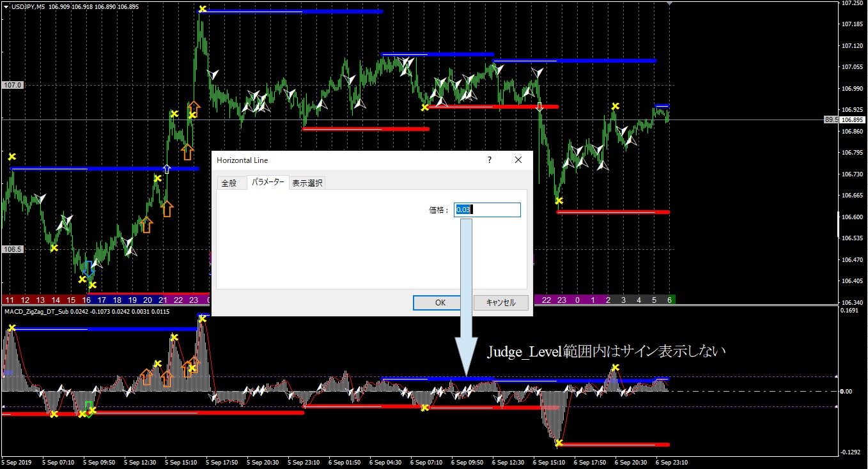Click the 6 Sep 17:50 time label
The height and width of the screenshot is (469, 868).
589,463
